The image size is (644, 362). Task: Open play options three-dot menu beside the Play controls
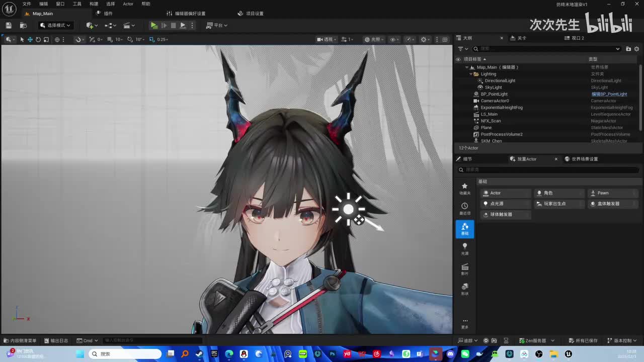192,25
